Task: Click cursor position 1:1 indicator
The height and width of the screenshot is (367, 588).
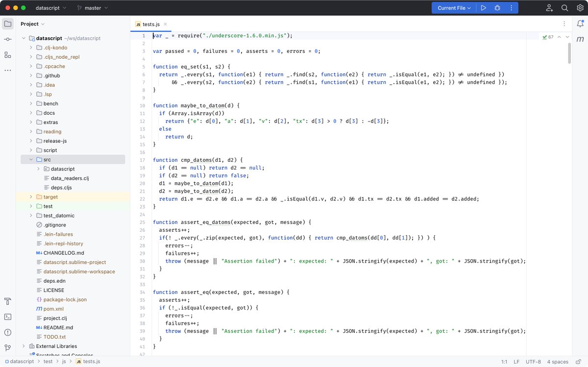Action: tap(504, 362)
